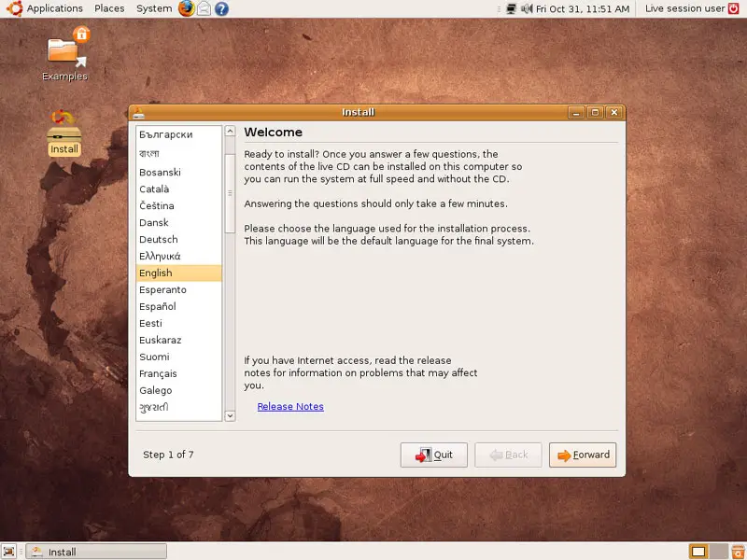This screenshot has width=747, height=560.
Task: Click the date and time clock
Action: 583,8
